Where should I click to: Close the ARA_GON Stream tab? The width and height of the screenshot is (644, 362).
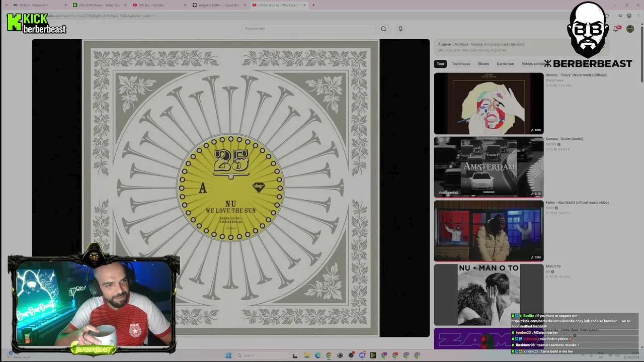pos(125,5)
